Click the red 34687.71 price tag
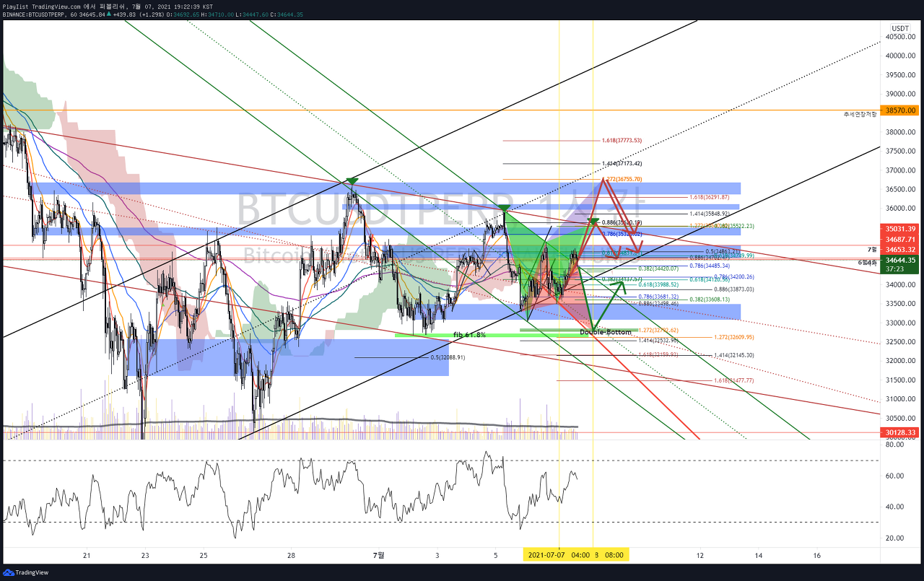Viewport: 924px width, 581px height. click(x=900, y=239)
